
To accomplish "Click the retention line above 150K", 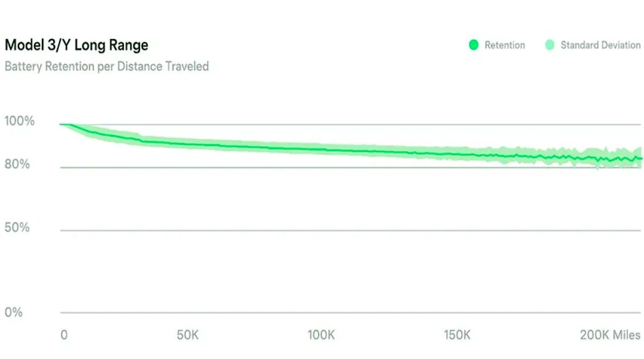I will click(x=457, y=154).
